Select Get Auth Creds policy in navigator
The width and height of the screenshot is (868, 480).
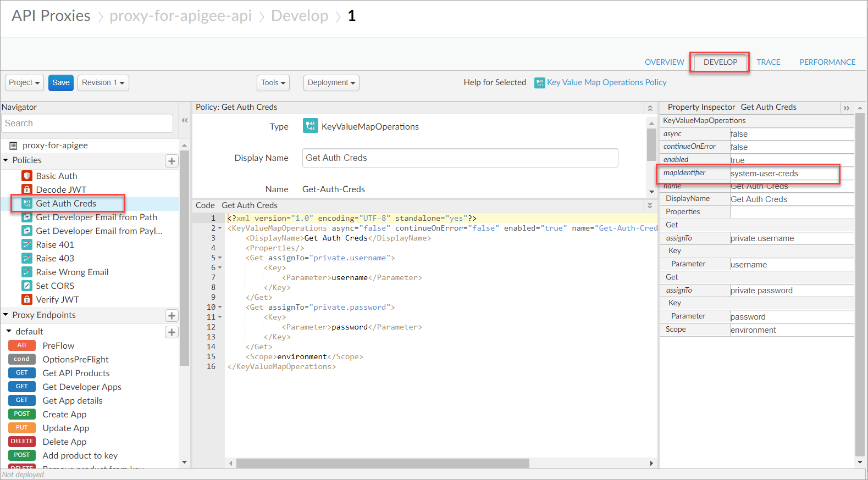pos(66,204)
